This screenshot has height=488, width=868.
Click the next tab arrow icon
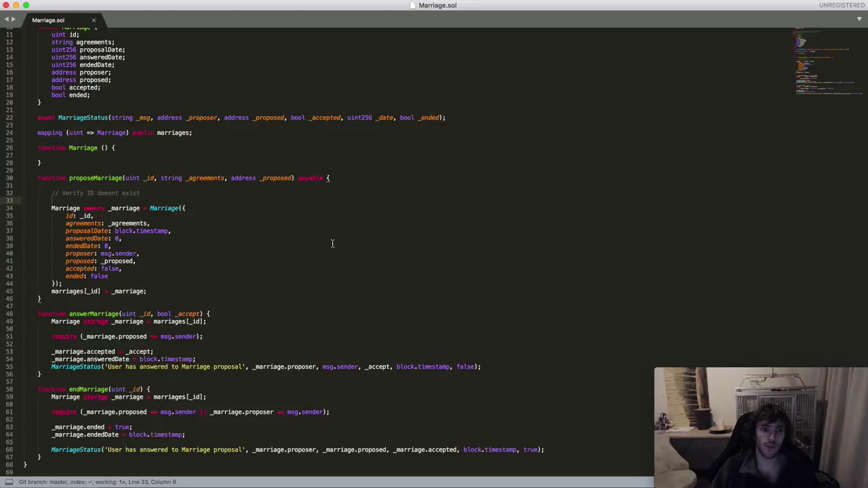pos(14,20)
